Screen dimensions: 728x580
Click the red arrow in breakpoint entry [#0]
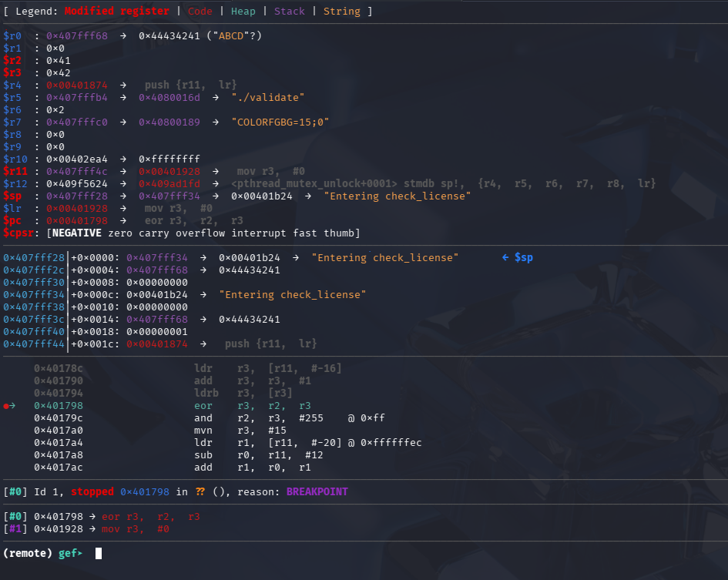[x=92, y=516]
